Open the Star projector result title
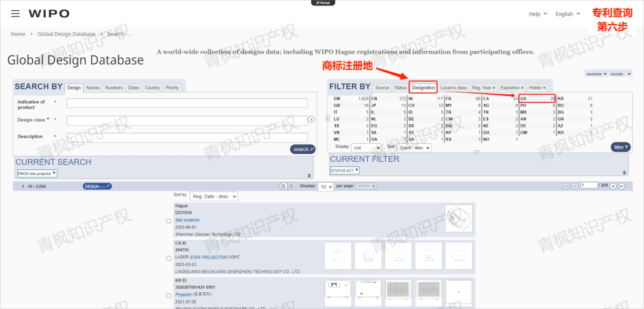Image resolution: width=644 pixels, height=309 pixels. click(187, 220)
